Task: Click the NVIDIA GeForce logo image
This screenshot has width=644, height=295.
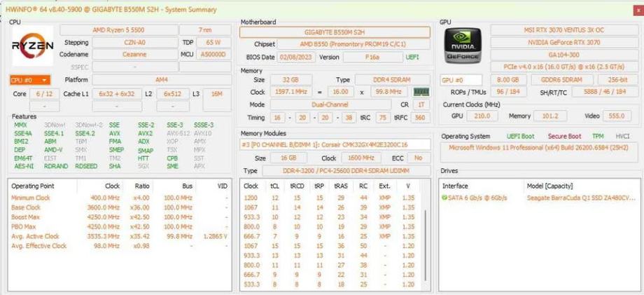Action: pos(462,45)
